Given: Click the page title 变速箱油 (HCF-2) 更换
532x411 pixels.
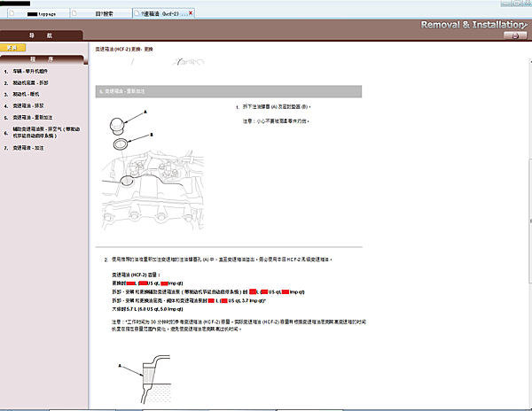Looking at the screenshot, I should pos(124,49).
